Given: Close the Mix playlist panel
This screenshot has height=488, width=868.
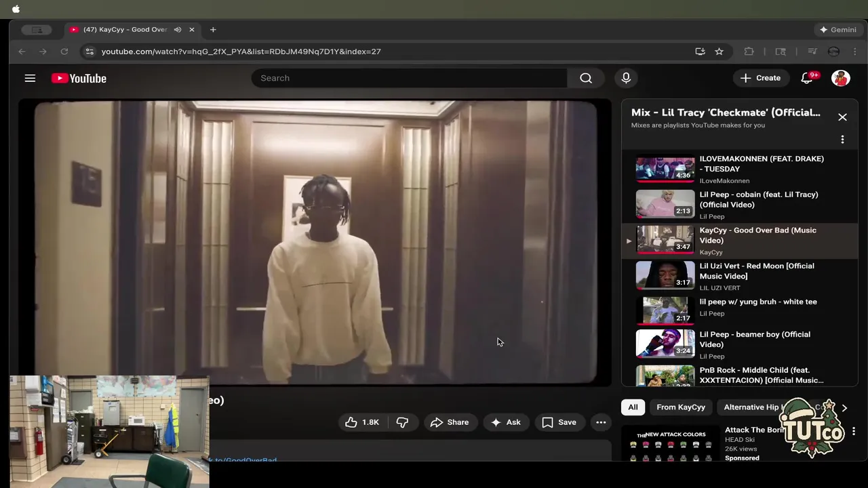Looking at the screenshot, I should tap(842, 117).
